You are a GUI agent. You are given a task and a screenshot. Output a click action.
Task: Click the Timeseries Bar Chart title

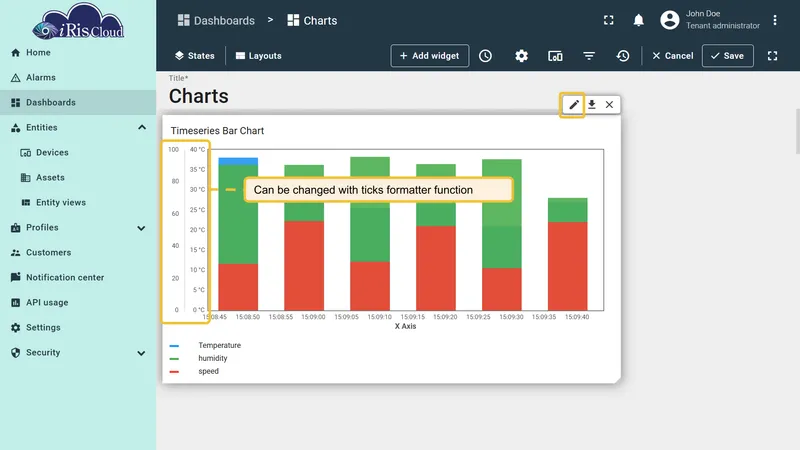pyautogui.click(x=217, y=131)
